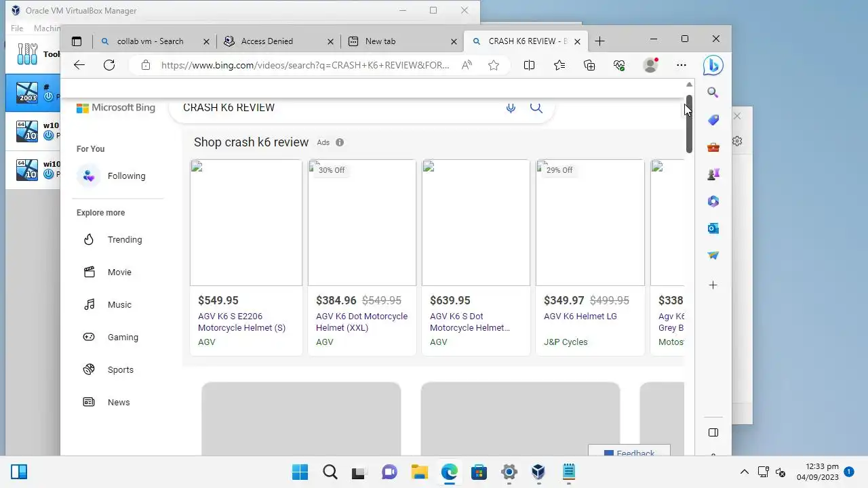Start voice search with microphone icon
The image size is (868, 488).
coord(511,108)
